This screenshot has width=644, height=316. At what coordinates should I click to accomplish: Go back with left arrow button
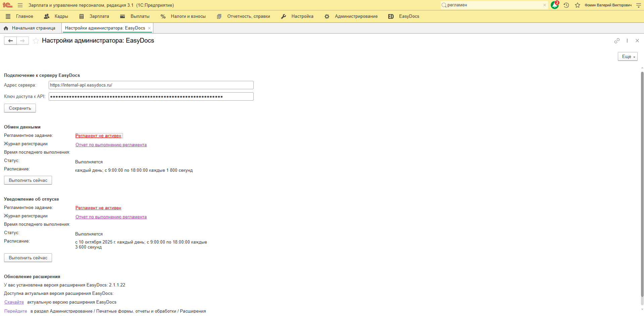(10, 41)
